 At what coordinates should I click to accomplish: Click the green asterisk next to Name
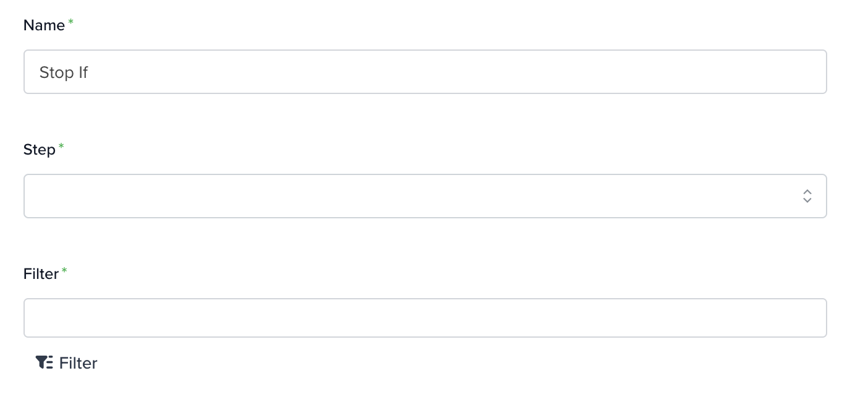pos(70,22)
